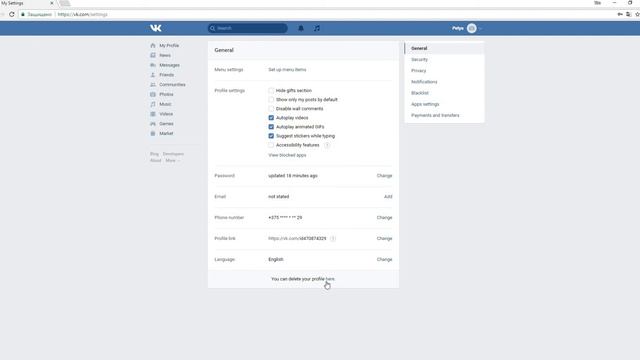
Task: Enable Accessibility features checkbox
Action: pos(271,145)
